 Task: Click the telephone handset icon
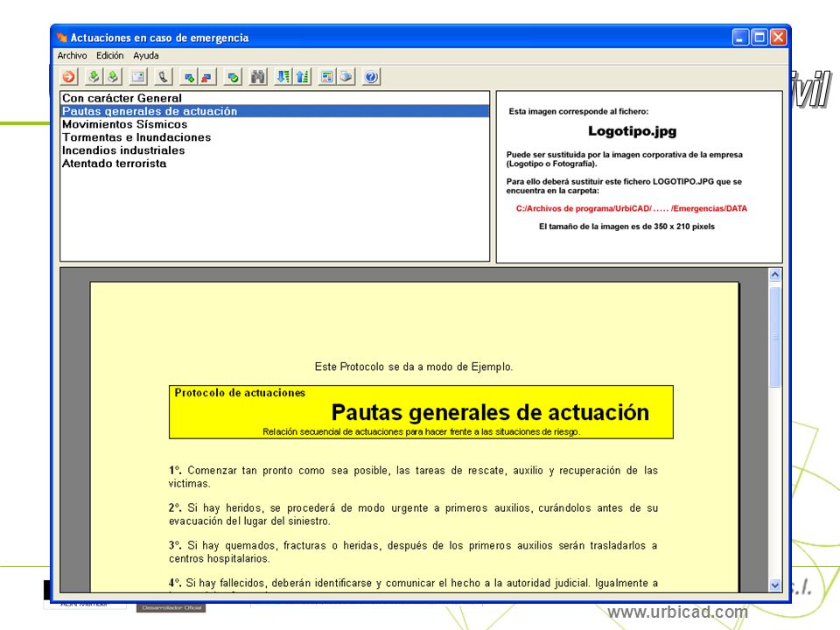(x=163, y=77)
